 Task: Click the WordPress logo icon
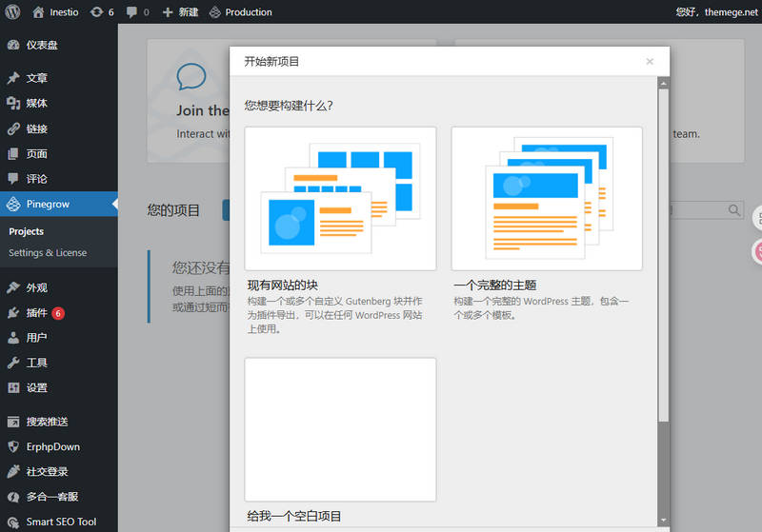click(12, 11)
